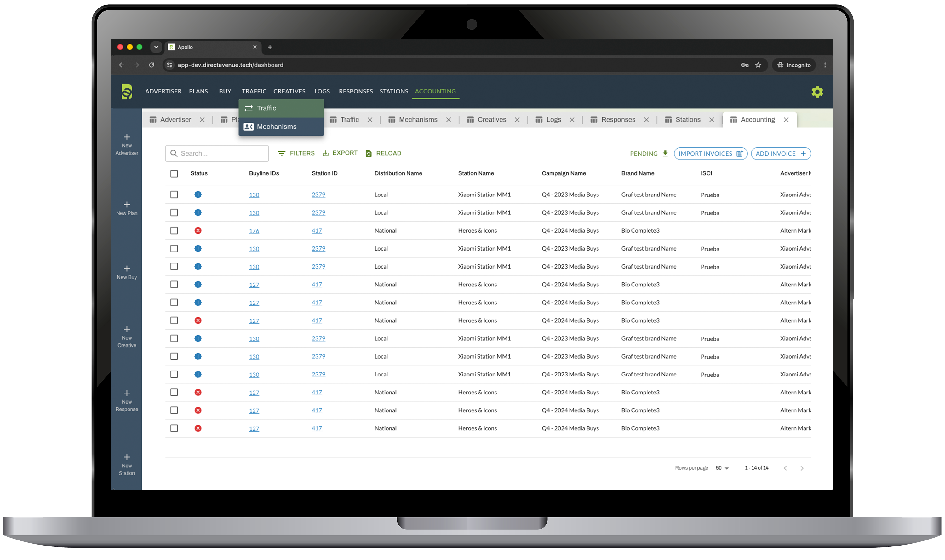Click the New Plan sidebar button
Viewport: 945px width, 560px height.
point(127,209)
